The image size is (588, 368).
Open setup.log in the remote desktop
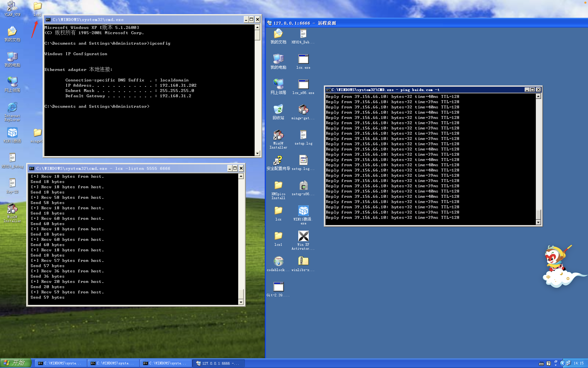point(303,138)
